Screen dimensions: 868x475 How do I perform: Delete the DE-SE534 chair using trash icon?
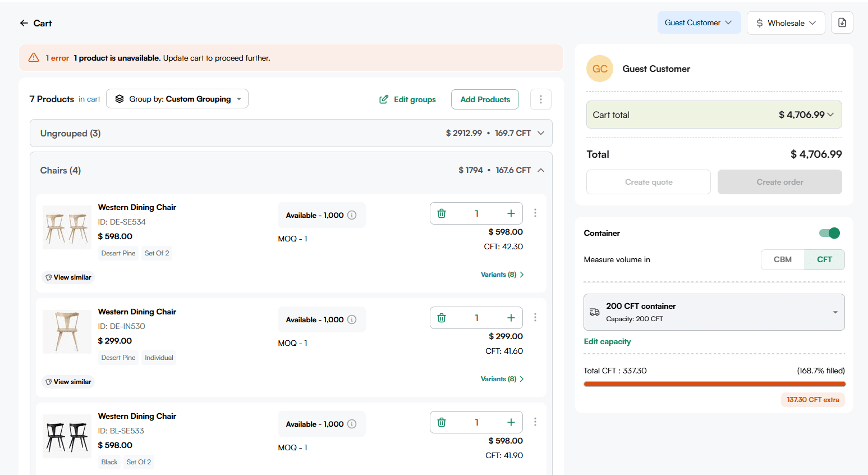(442, 213)
